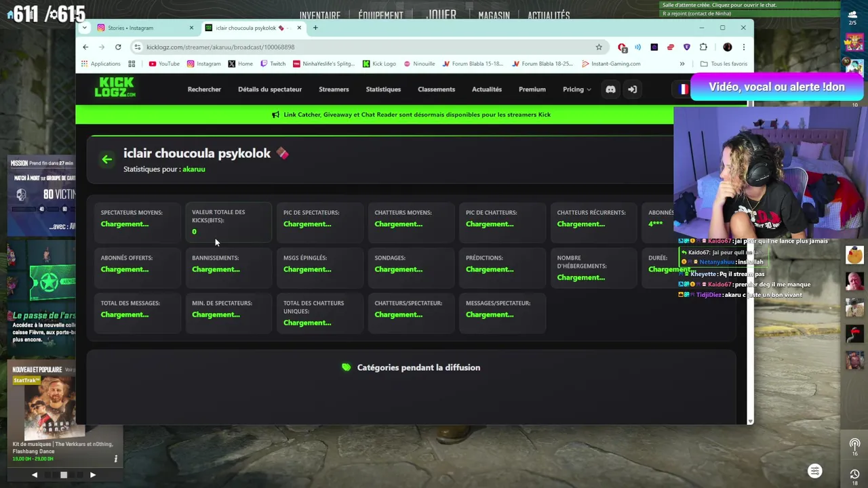The image size is (868, 488).
Task: Go to the Premium page
Action: (532, 89)
